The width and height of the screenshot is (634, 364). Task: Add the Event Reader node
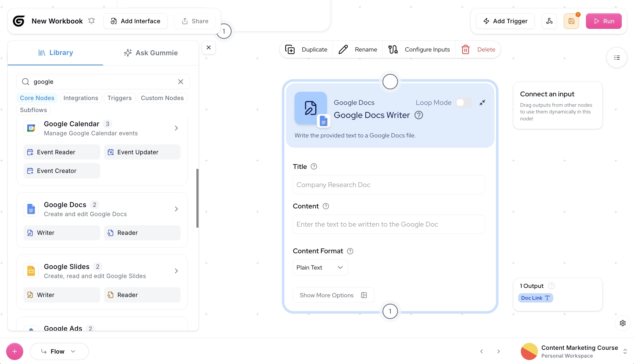(62, 152)
